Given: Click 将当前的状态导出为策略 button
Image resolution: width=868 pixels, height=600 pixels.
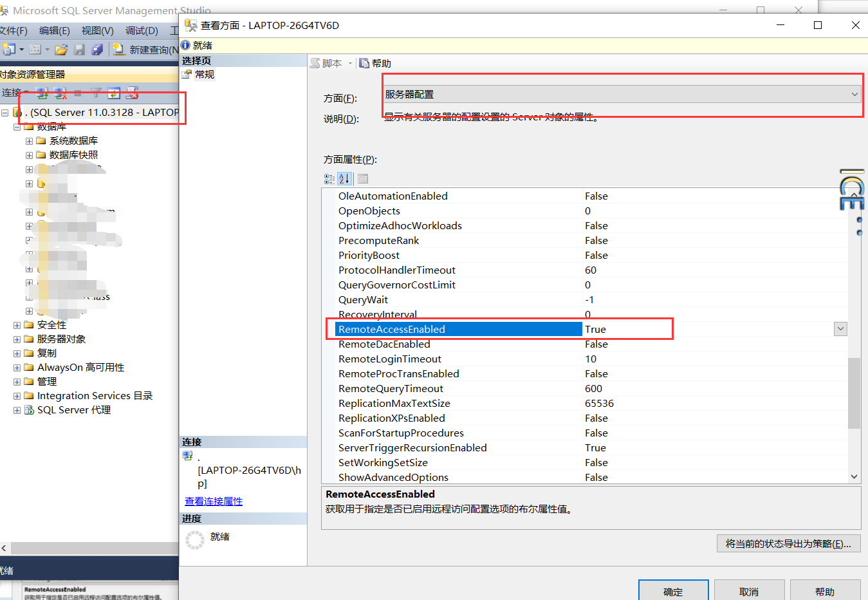Looking at the screenshot, I should point(788,543).
